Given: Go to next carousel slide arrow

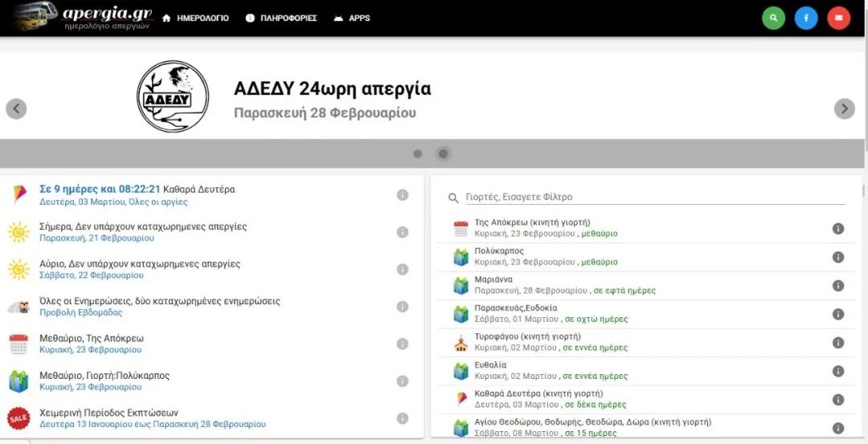Looking at the screenshot, I should (x=844, y=108).
